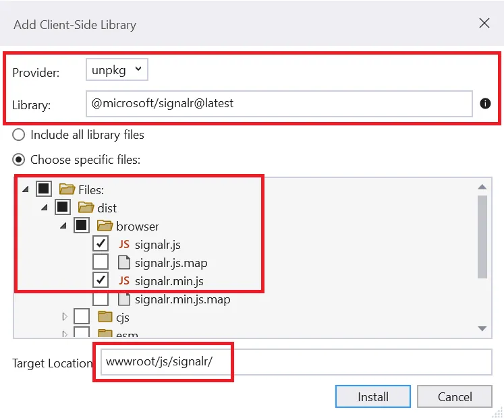The height and width of the screenshot is (420, 504).
Task: Click the JS icon beside signalr.js
Action: [124, 244]
